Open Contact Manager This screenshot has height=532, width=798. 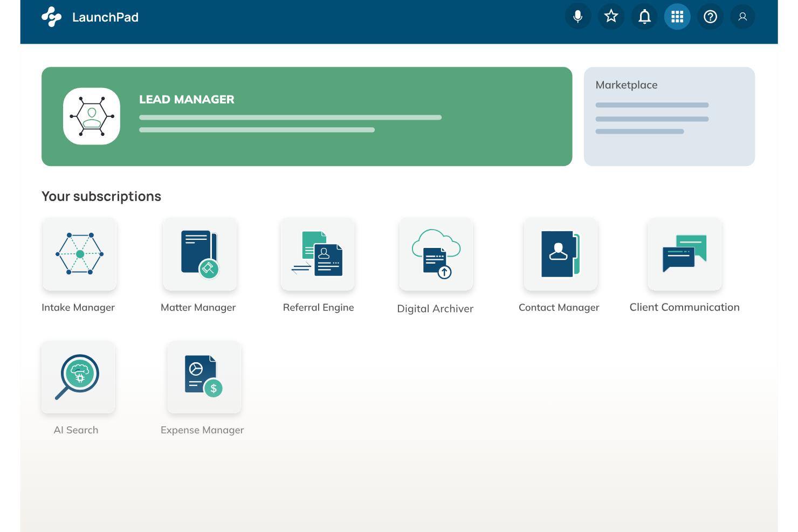tap(560, 254)
